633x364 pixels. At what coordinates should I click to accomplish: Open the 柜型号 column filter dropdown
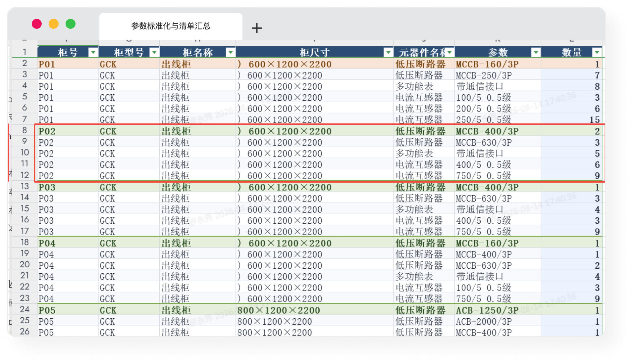point(154,52)
